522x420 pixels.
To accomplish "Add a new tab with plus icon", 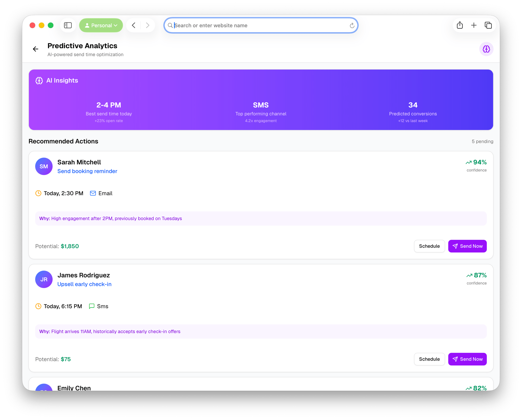I will coord(474,25).
